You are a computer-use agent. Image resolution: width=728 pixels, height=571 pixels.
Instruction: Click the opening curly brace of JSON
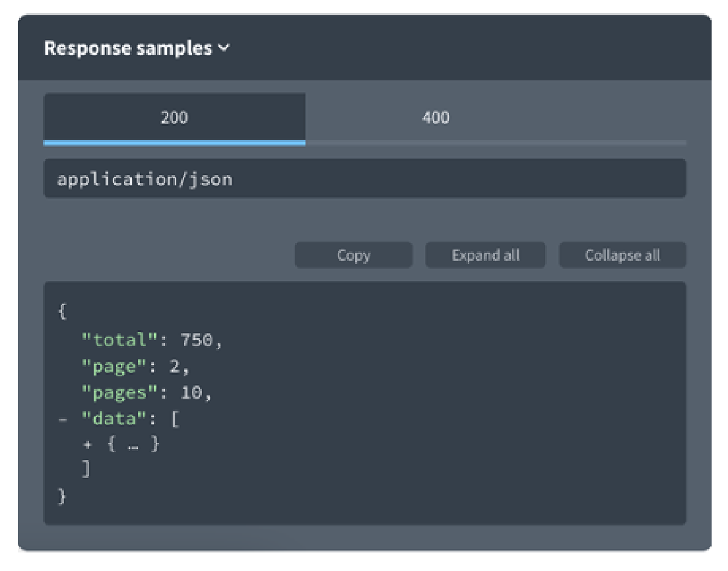(x=62, y=312)
